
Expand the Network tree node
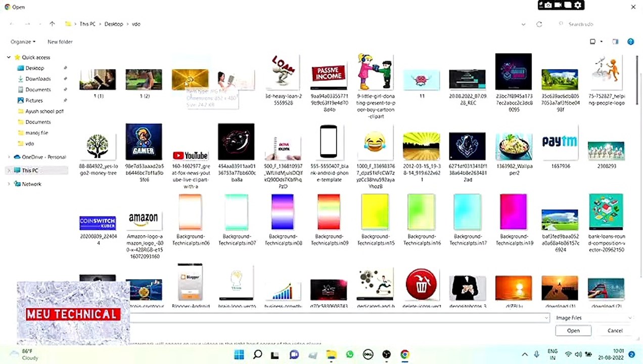(x=9, y=184)
